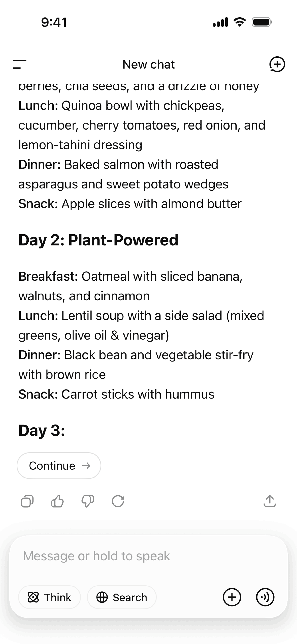Viewport: 297px width, 644px height.
Task: Tap the New chat title
Action: pyautogui.click(x=148, y=64)
